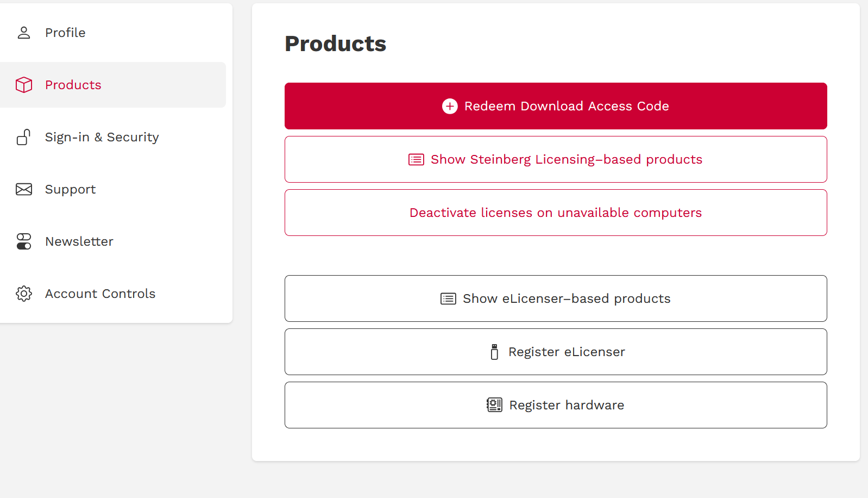The height and width of the screenshot is (498, 868).
Task: Open the Profile menu item
Action: pos(65,33)
